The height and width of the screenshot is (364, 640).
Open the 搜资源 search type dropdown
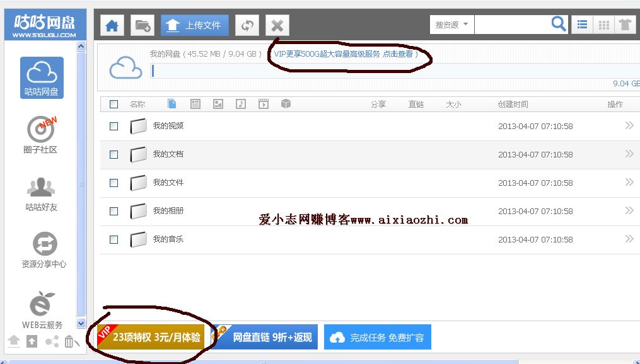[x=452, y=25]
